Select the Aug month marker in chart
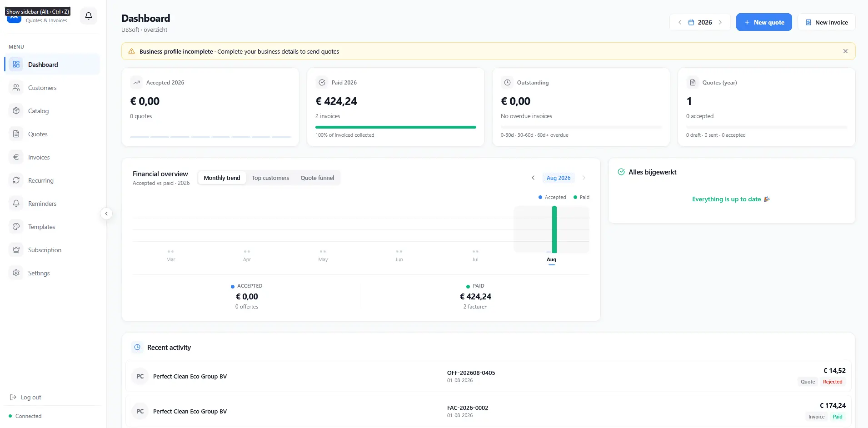The height and width of the screenshot is (428, 868). (x=551, y=259)
